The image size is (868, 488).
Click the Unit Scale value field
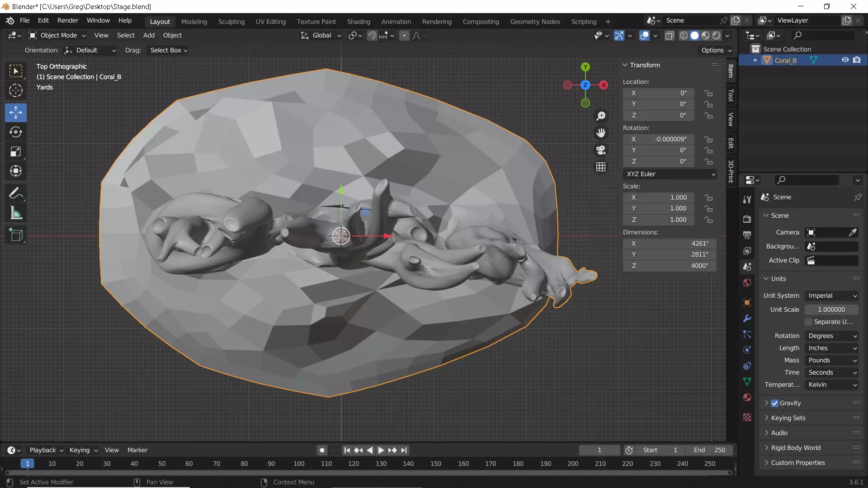coord(831,310)
